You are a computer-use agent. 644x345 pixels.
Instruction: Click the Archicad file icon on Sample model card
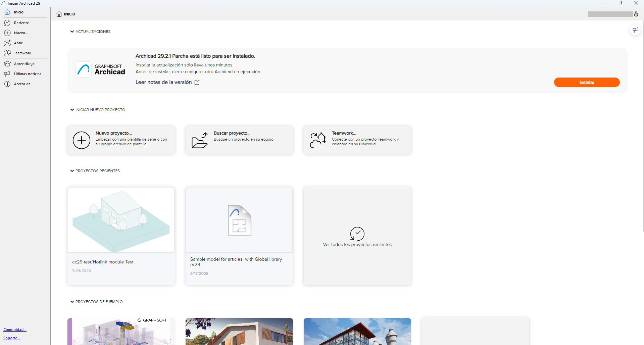point(240,220)
